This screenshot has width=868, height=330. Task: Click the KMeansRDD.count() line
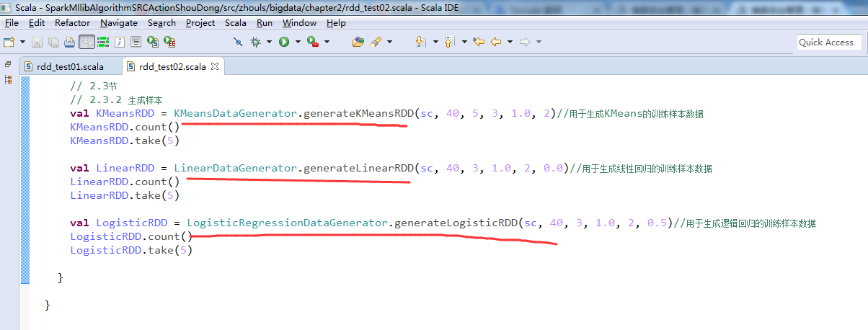point(125,128)
